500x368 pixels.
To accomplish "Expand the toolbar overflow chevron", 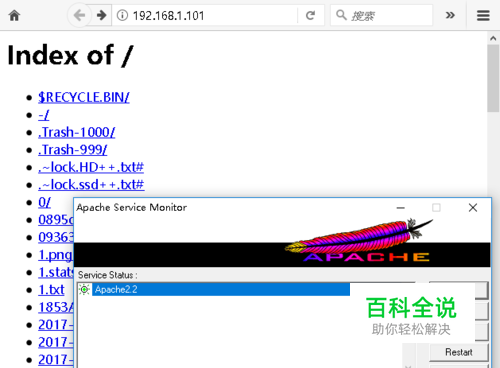I will coord(450,15).
